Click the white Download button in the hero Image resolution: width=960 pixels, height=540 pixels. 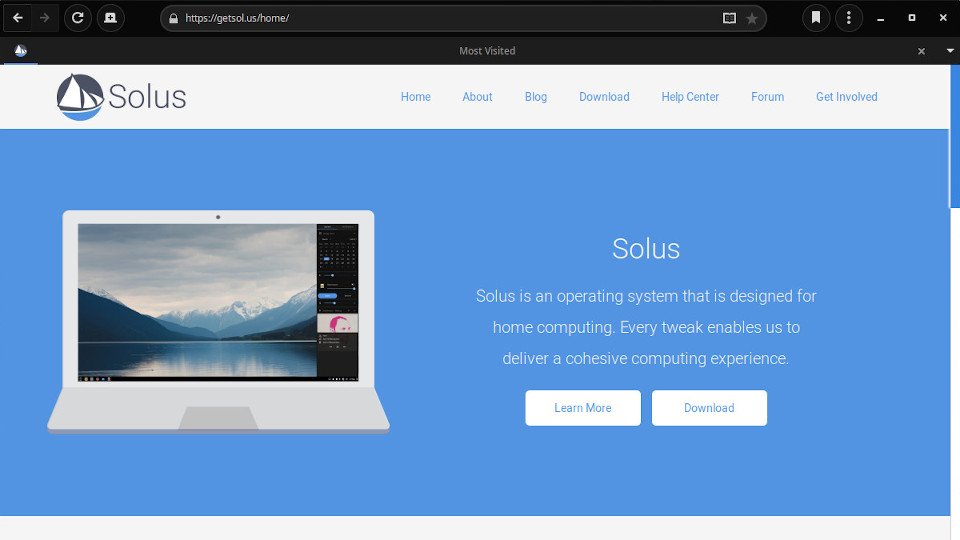pyautogui.click(x=709, y=408)
